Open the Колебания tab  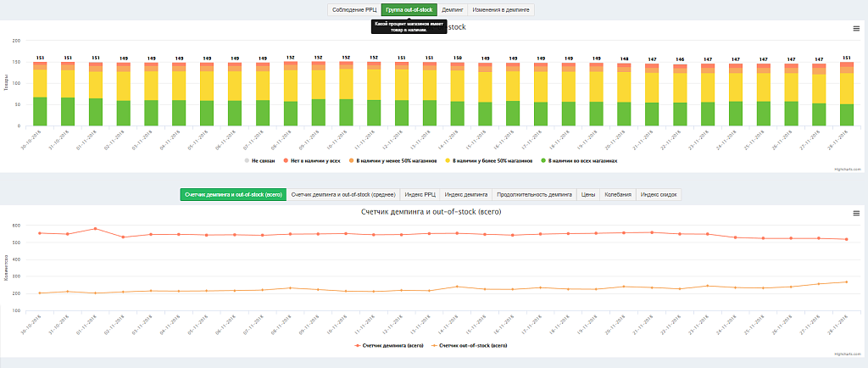pos(618,195)
